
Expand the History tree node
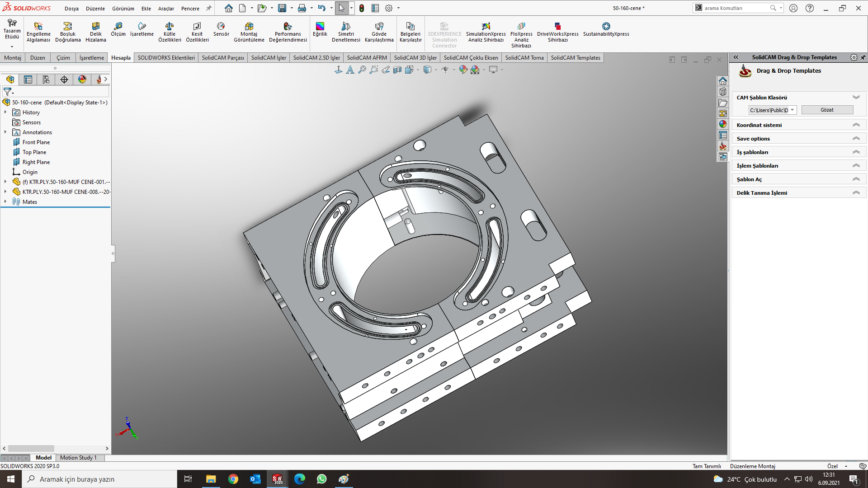coord(5,112)
